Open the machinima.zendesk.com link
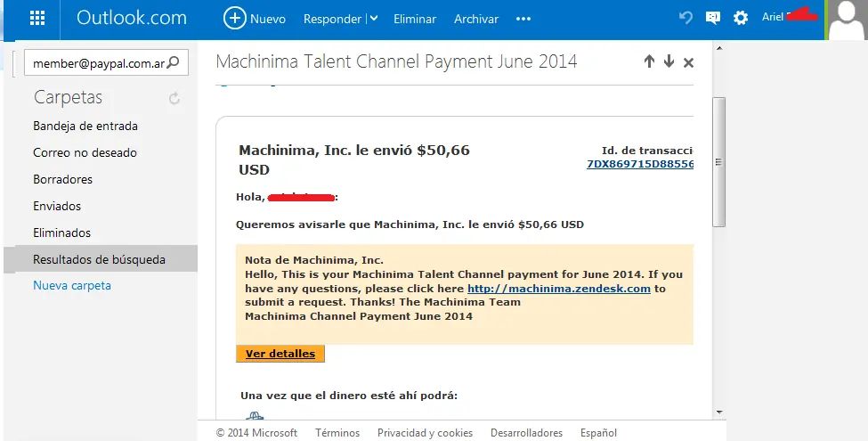 coord(559,289)
